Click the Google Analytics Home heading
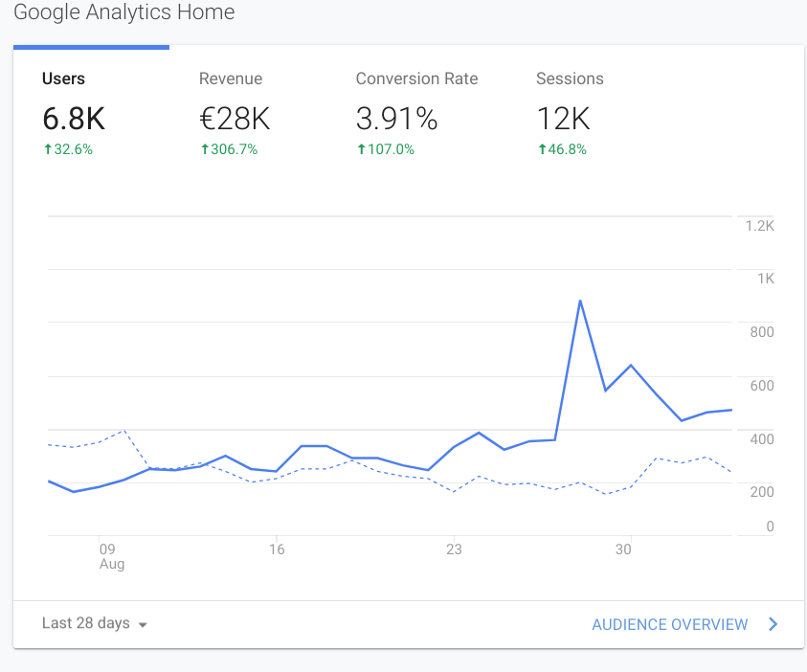This screenshot has height=672, width=807. (x=123, y=13)
